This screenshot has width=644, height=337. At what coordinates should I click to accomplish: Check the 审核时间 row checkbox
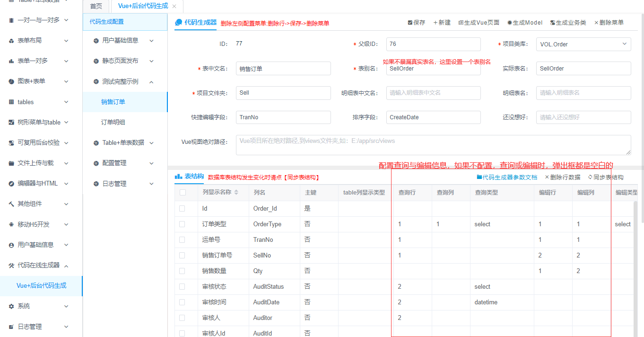click(x=183, y=302)
